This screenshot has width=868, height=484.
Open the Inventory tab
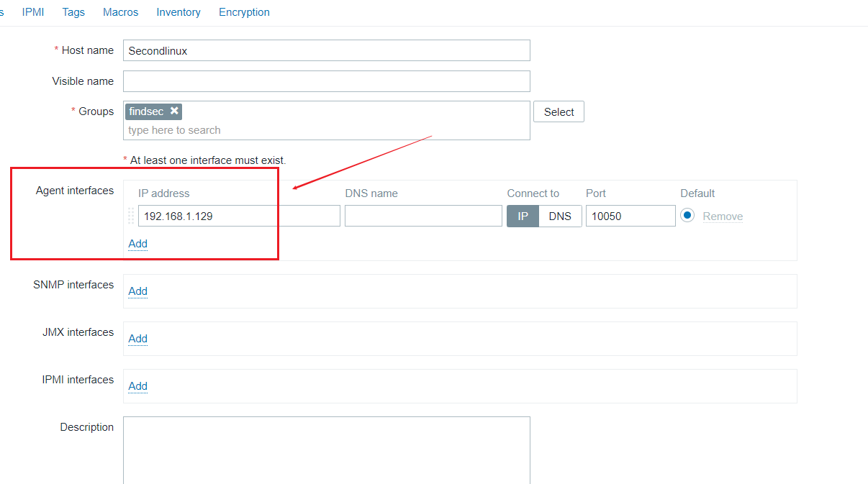(x=178, y=12)
